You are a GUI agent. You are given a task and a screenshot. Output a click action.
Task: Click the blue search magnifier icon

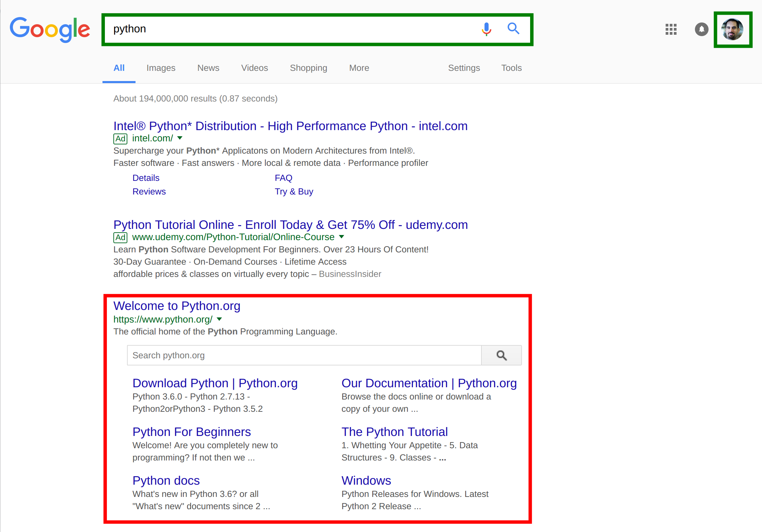tap(513, 29)
